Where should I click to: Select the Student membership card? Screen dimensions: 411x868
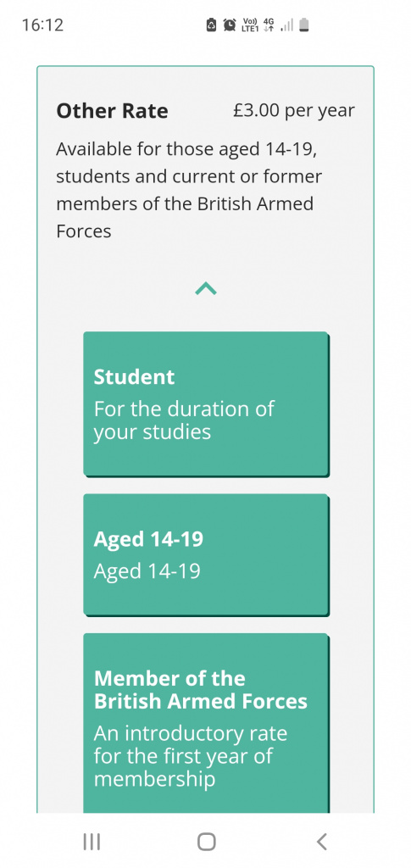point(206,403)
